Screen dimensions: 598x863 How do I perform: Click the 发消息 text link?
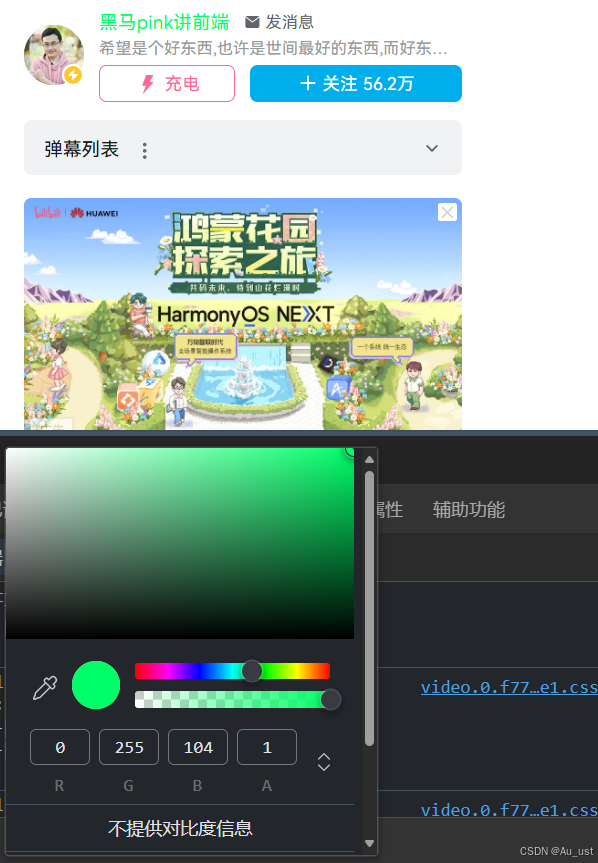289,22
